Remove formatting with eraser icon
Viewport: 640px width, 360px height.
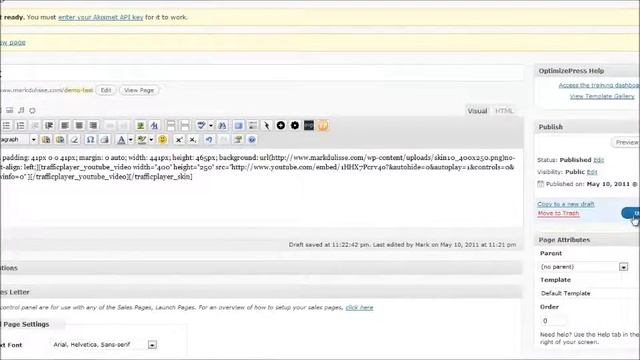click(74, 140)
